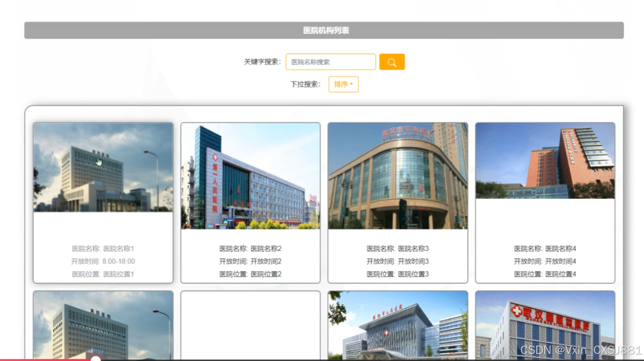Open the 医院名称2 hospital image

(250, 176)
